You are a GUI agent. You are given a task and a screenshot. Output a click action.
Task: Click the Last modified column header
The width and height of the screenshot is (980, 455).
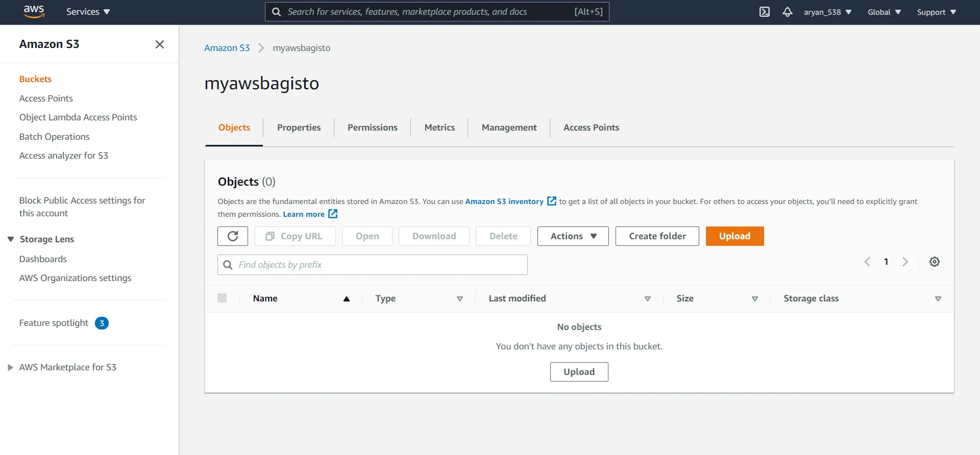517,298
